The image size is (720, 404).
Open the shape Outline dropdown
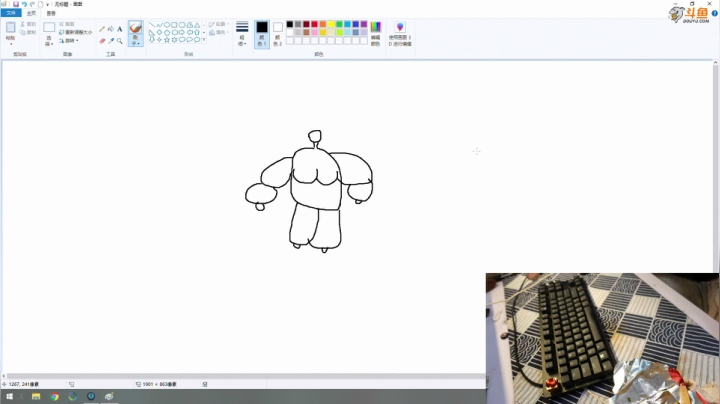pos(219,24)
